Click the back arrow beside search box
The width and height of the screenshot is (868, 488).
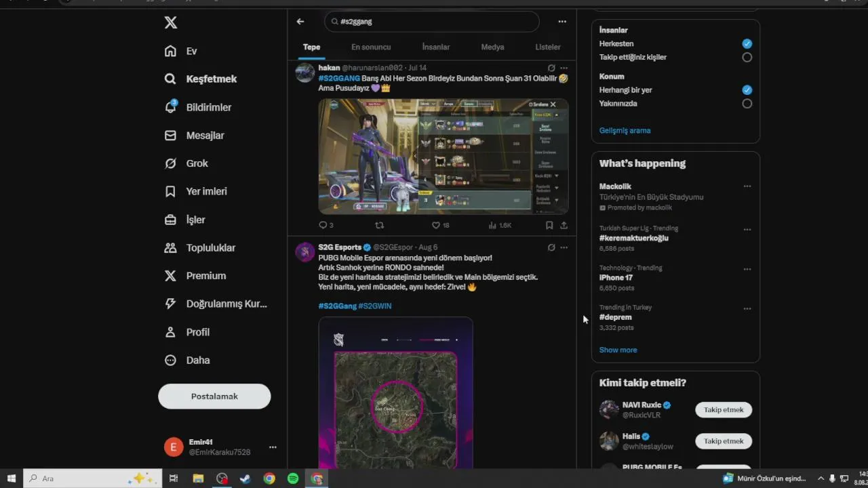pyautogui.click(x=300, y=22)
